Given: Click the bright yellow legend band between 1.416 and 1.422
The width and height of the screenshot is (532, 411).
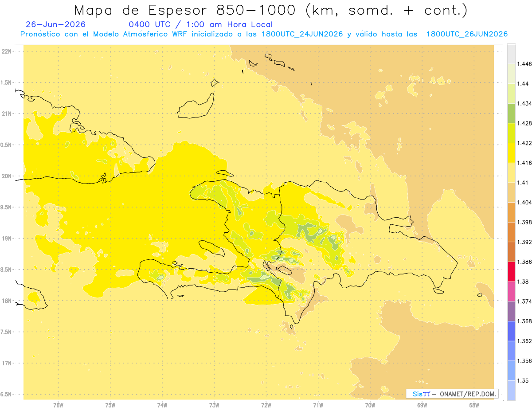Looking at the screenshot, I should click(511, 153).
